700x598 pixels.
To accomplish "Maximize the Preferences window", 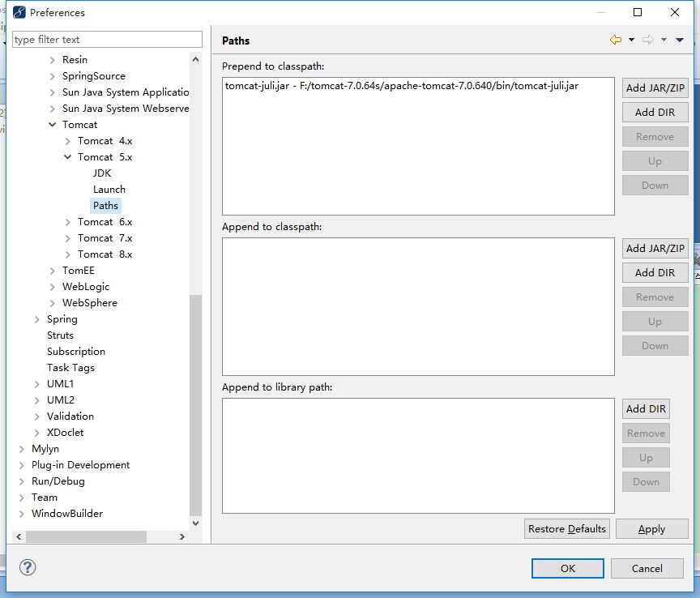I will click(638, 12).
